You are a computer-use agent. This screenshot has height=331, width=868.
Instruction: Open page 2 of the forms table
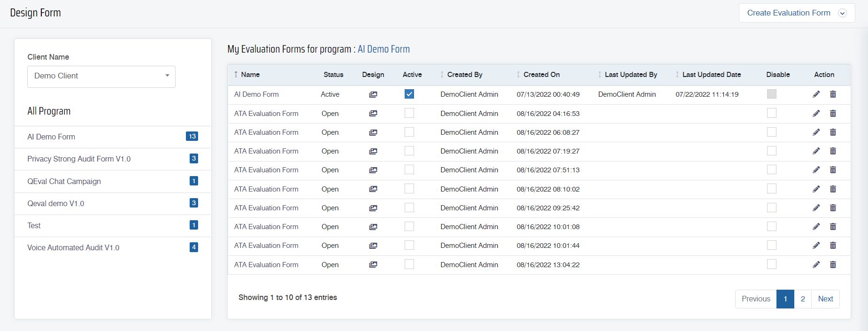tap(803, 299)
